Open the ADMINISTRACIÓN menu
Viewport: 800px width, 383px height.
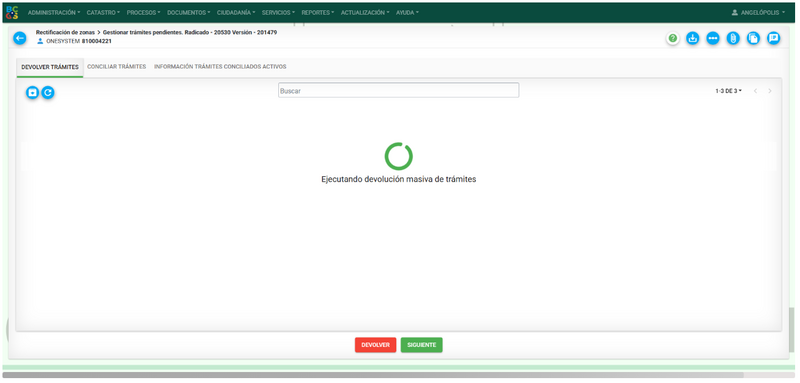coord(54,13)
